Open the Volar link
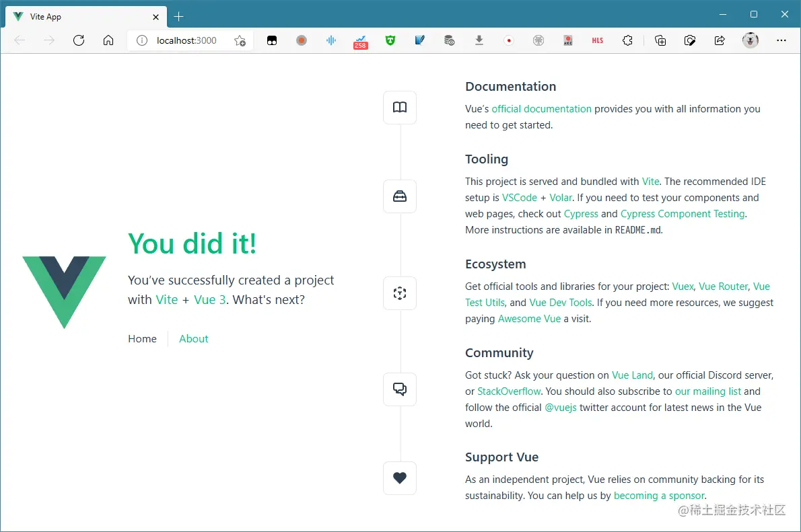The image size is (801, 532). 561,198
